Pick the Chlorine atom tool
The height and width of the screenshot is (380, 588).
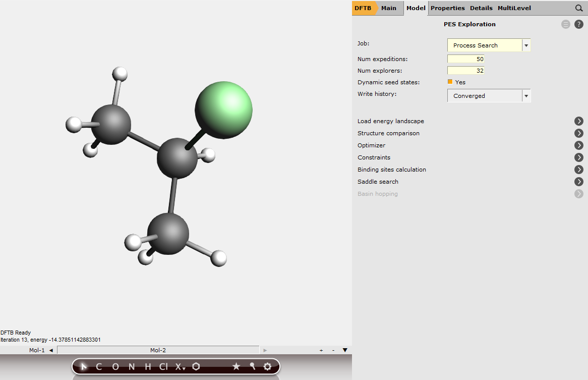click(x=163, y=367)
